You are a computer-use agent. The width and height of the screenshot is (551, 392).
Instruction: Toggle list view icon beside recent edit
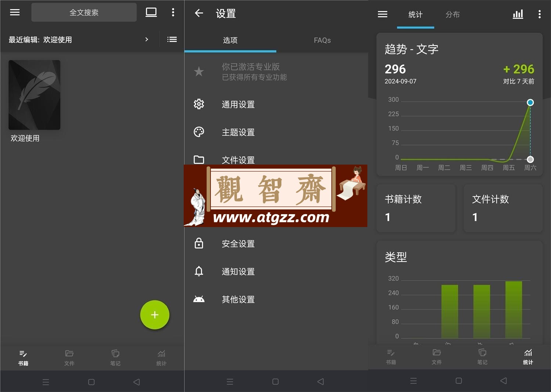coord(172,39)
